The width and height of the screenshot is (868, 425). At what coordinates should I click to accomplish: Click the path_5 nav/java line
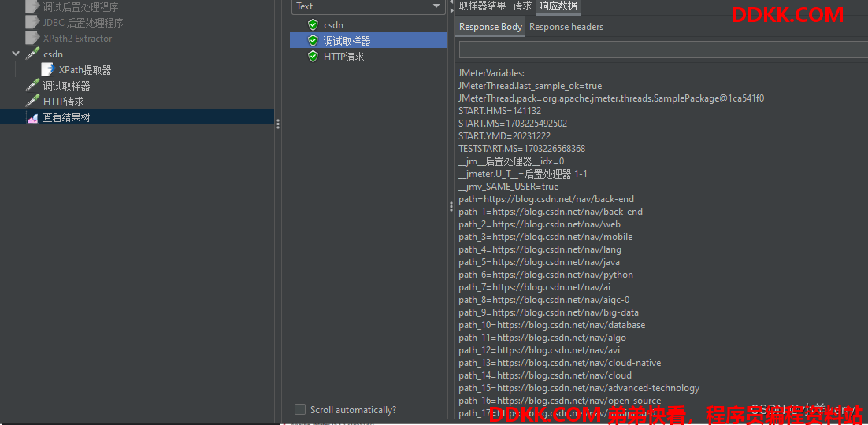(x=540, y=262)
